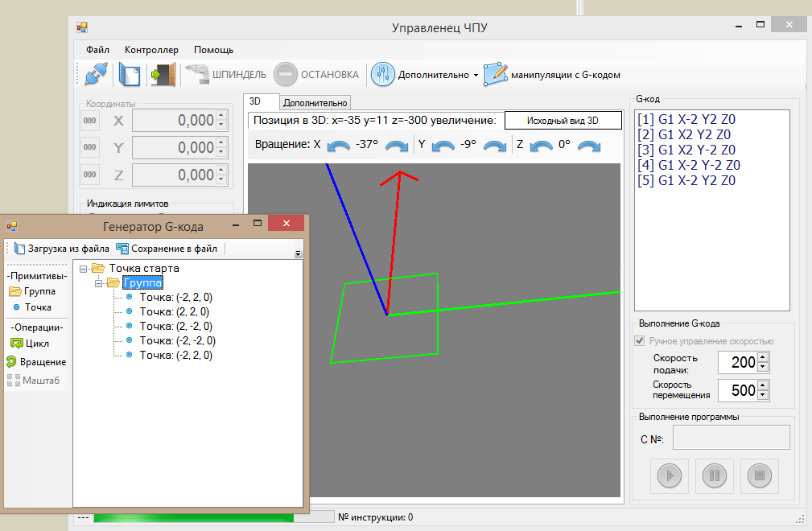
Task: Collapse the Точка старта tree node
Action: (x=83, y=269)
